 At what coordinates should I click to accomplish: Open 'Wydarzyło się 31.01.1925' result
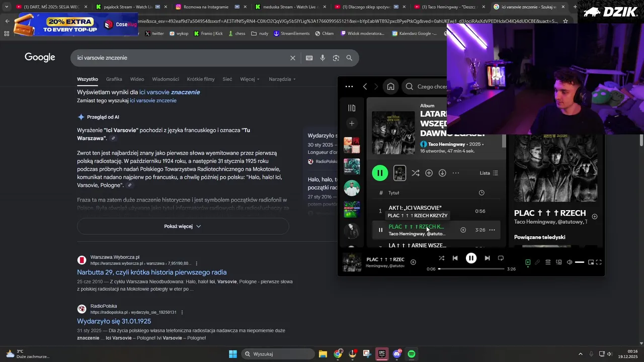coord(114,321)
